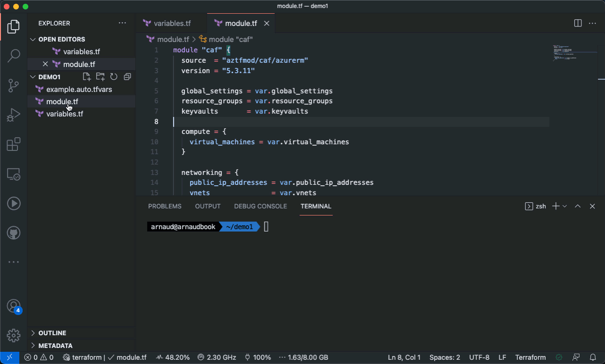Collapse the OPEN EDITORS section
The width and height of the screenshot is (605, 364).
[61, 39]
